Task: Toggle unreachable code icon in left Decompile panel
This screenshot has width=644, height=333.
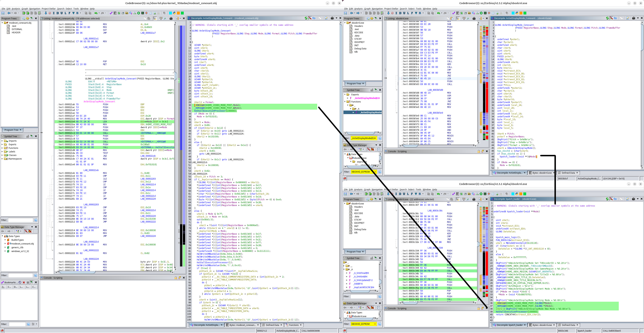Action: pos(310,18)
